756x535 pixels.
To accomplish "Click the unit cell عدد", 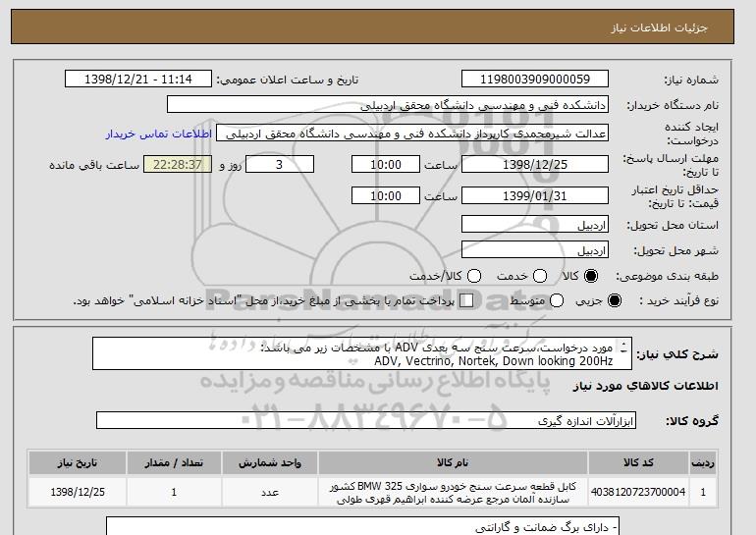I will point(270,492).
